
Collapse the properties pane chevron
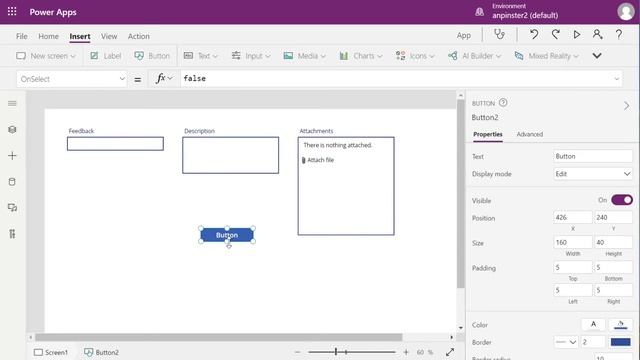[x=627, y=106]
